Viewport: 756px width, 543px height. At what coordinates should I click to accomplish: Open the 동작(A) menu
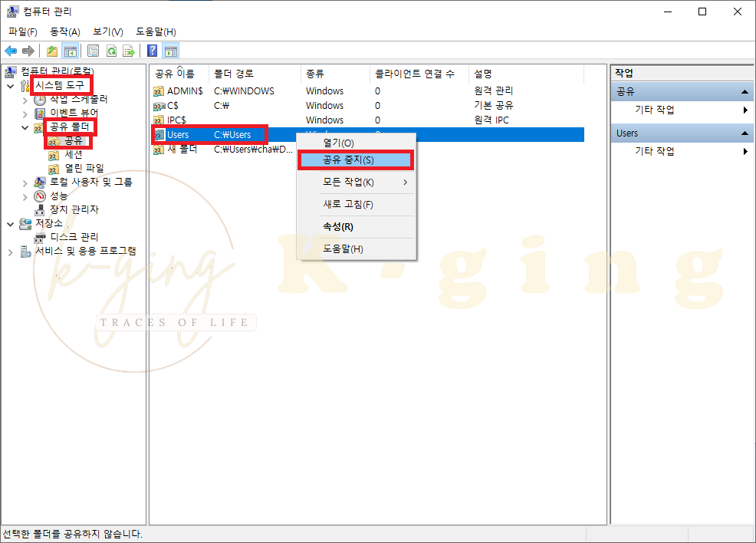(65, 31)
